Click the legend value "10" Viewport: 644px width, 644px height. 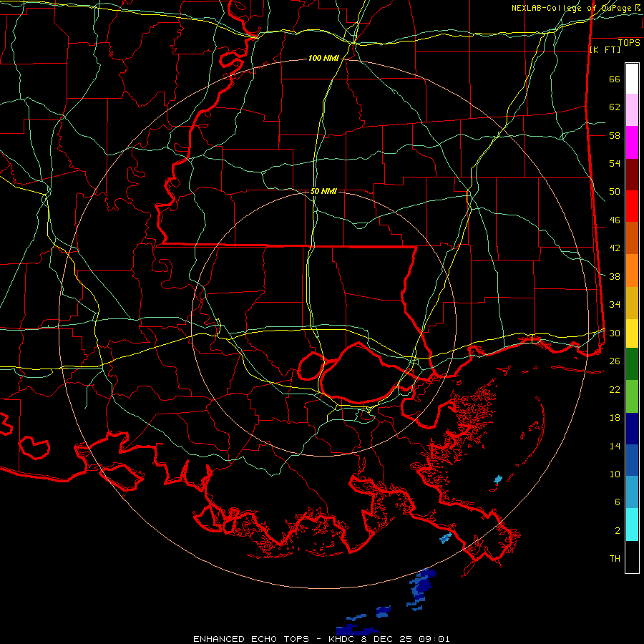point(615,474)
